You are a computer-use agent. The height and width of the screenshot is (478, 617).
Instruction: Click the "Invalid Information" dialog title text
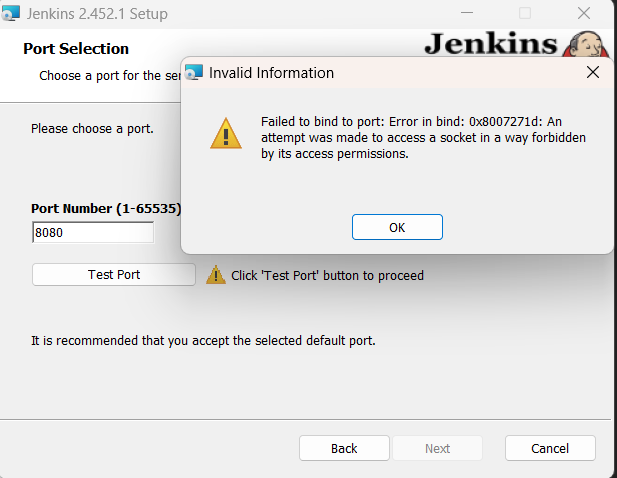[271, 73]
